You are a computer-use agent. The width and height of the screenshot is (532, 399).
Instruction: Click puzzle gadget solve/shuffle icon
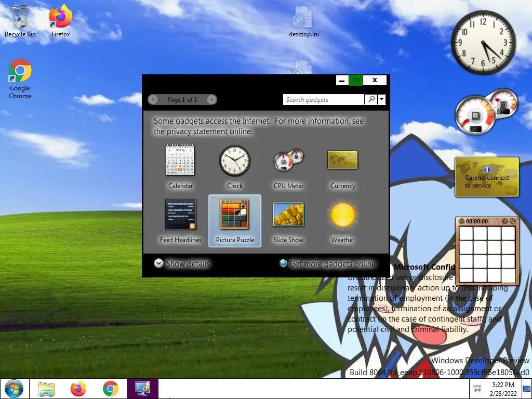pos(513,221)
